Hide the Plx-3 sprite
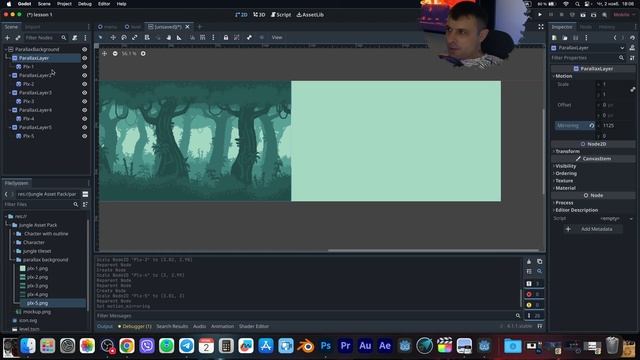The width and height of the screenshot is (640, 360). click(x=84, y=101)
